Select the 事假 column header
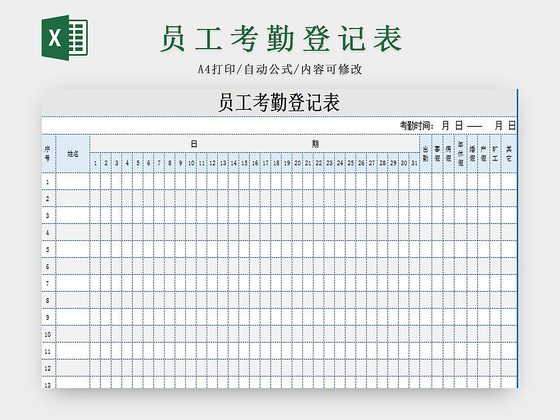The image size is (560, 420). pos(437,154)
